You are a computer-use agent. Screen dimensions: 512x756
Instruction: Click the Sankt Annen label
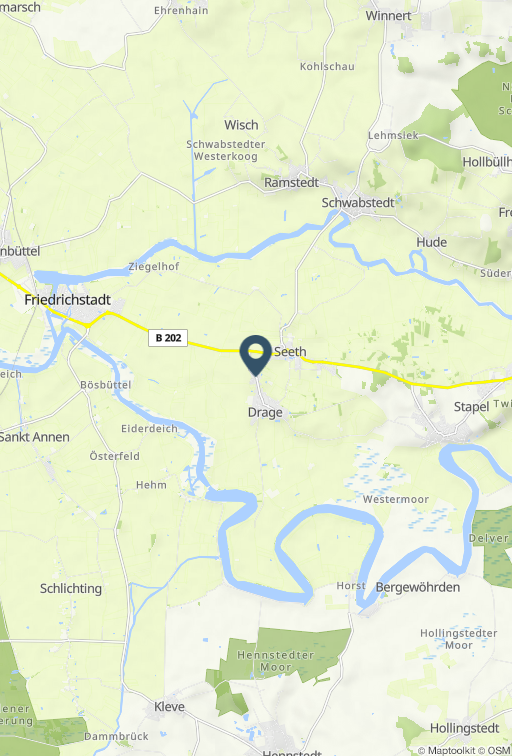pyautogui.click(x=34, y=437)
